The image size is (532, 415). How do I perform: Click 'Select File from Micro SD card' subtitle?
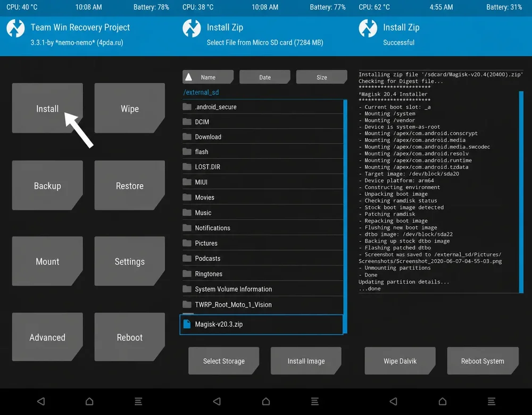point(264,43)
